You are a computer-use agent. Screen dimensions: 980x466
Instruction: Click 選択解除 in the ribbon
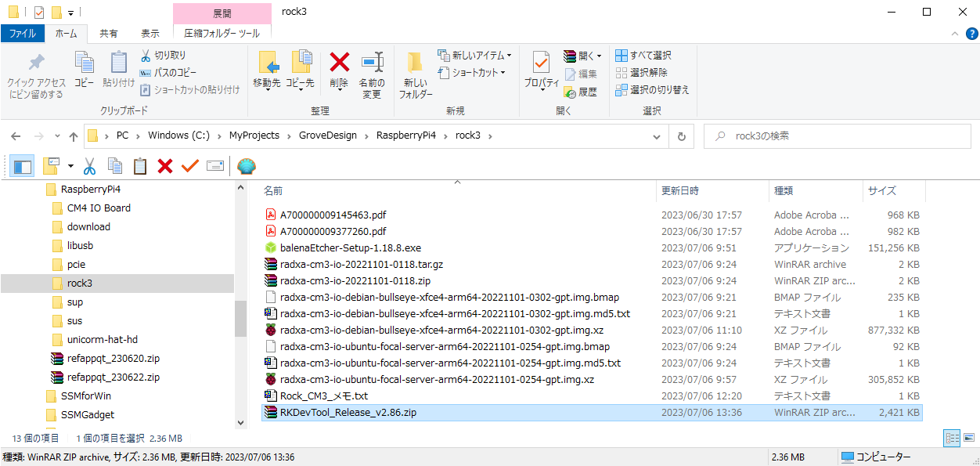point(641,73)
